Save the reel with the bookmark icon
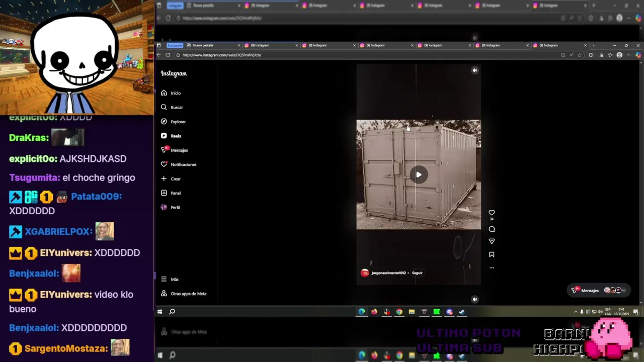The image size is (644, 362). (x=492, y=254)
